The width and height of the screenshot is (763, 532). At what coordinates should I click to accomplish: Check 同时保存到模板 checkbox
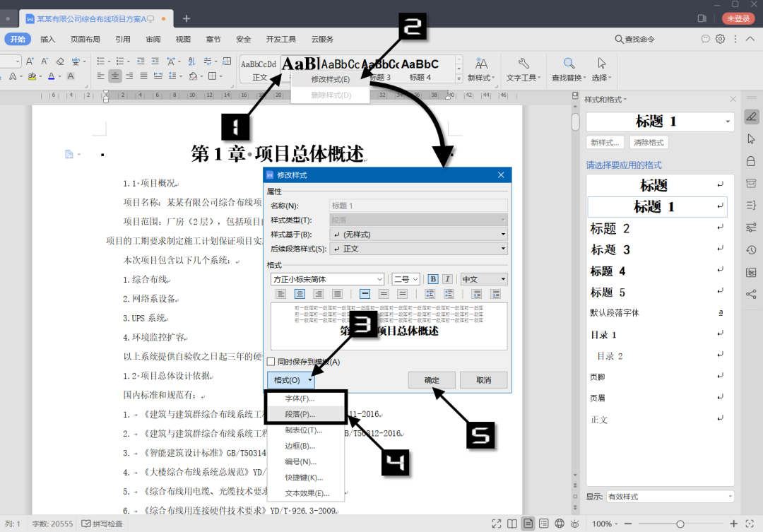[271, 362]
